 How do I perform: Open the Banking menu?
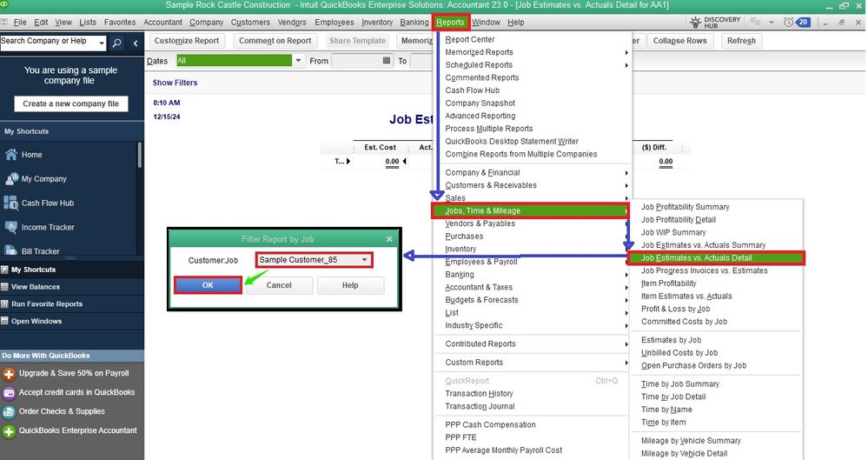[x=414, y=22]
